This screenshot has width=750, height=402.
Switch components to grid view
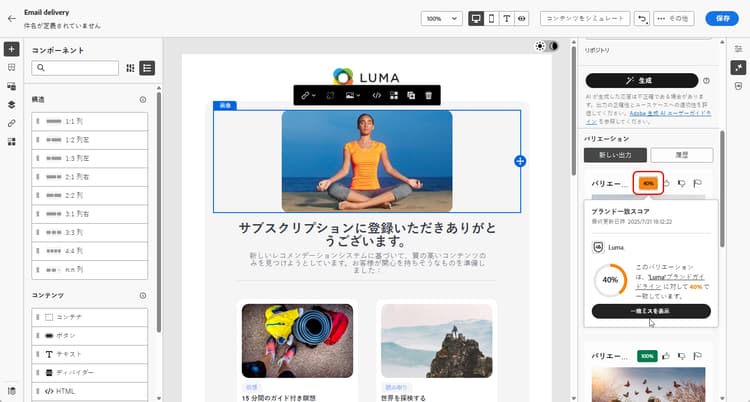pyautogui.click(x=130, y=68)
